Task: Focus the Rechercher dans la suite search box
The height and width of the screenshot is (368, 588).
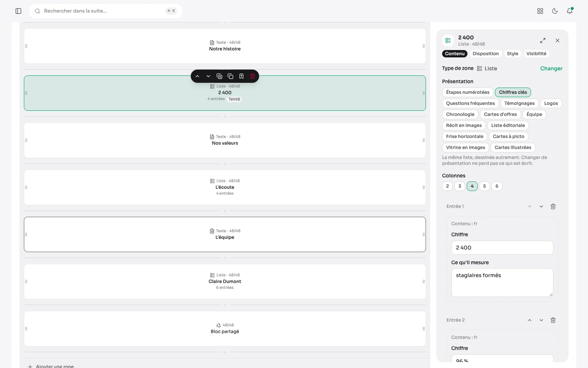Action: click(x=106, y=11)
